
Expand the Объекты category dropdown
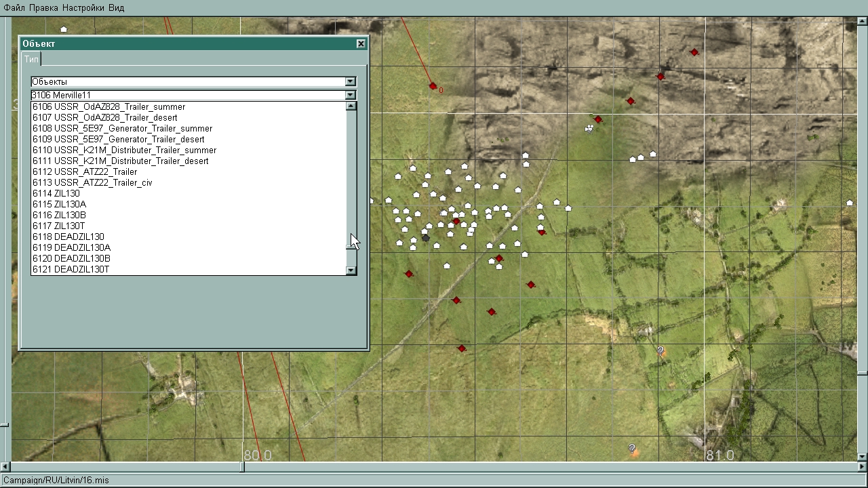point(350,82)
